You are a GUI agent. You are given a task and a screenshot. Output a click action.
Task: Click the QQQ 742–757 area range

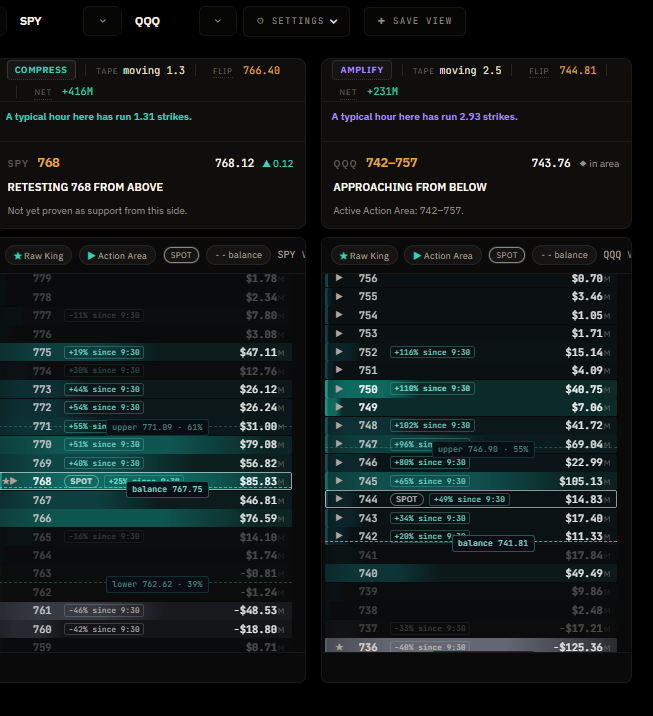[392, 163]
